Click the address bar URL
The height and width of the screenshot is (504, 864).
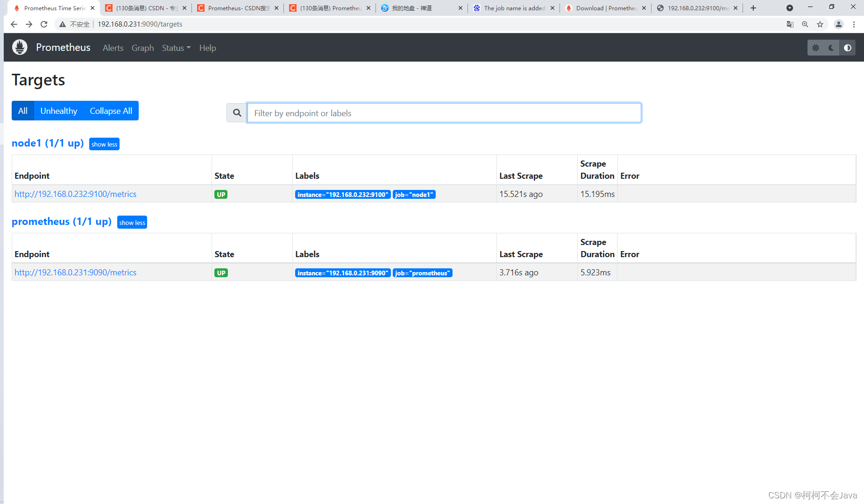[x=140, y=24]
